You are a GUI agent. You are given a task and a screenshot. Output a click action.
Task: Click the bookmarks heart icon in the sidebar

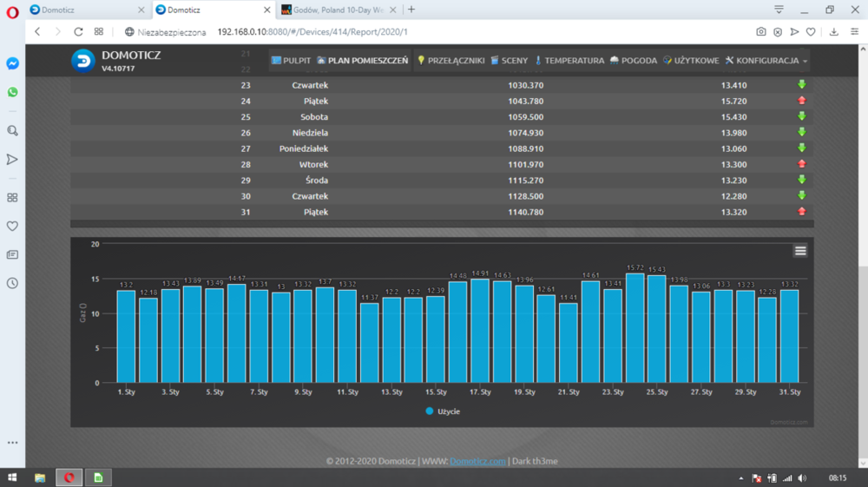click(x=12, y=226)
